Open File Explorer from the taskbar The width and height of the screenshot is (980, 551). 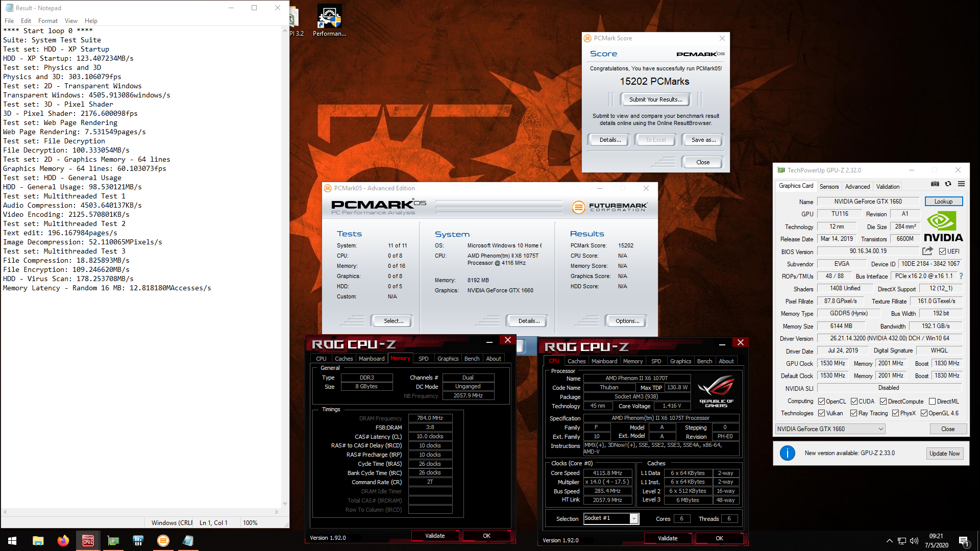click(x=38, y=541)
